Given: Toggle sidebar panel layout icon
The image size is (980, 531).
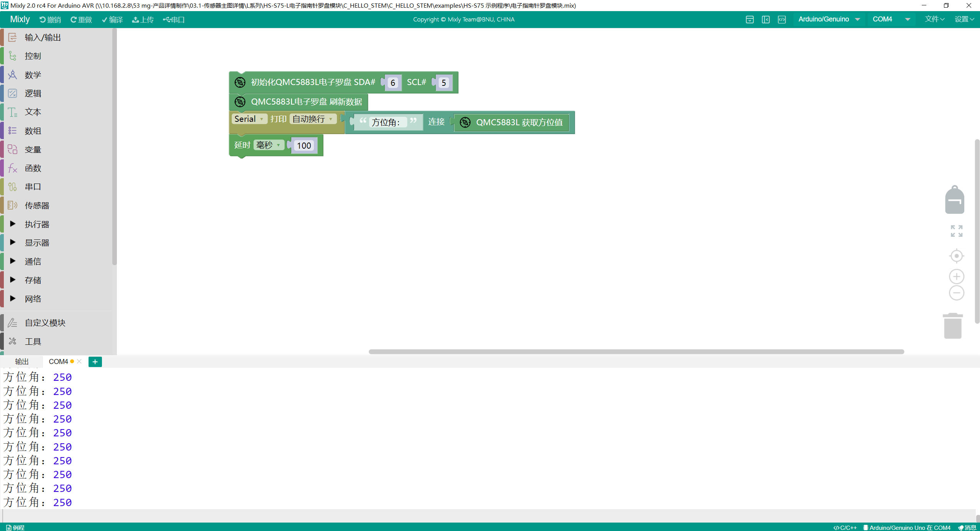Looking at the screenshot, I should pos(765,20).
